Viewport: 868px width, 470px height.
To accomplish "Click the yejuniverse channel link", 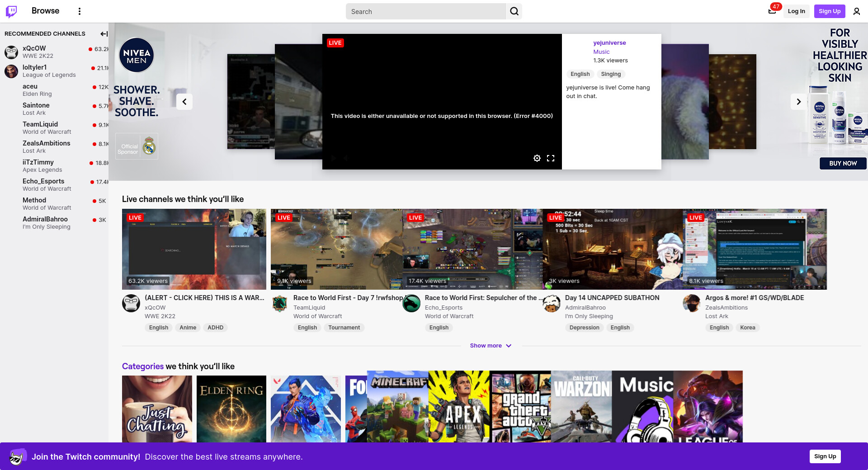I will (x=609, y=43).
